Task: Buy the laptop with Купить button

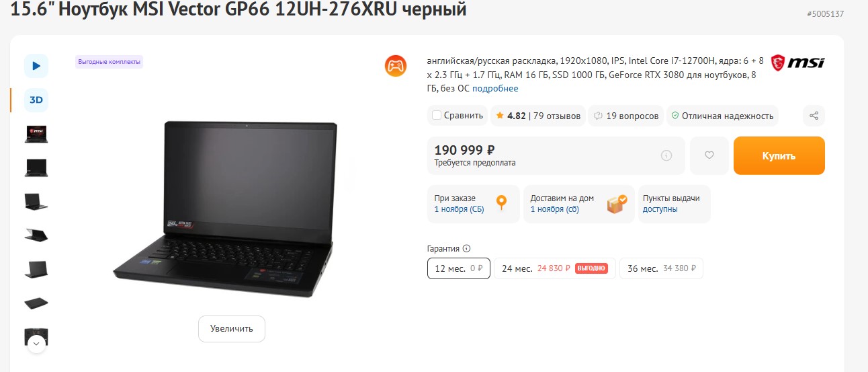Action: pos(779,155)
